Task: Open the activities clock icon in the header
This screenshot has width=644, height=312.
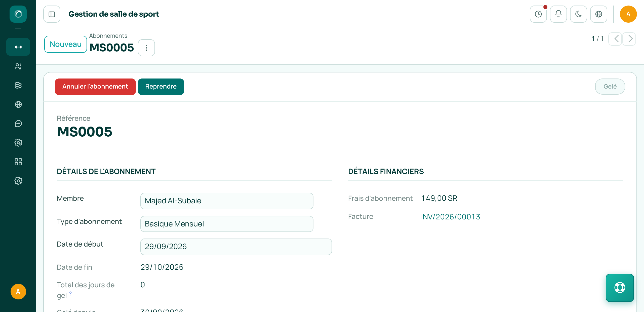Action: tap(538, 14)
